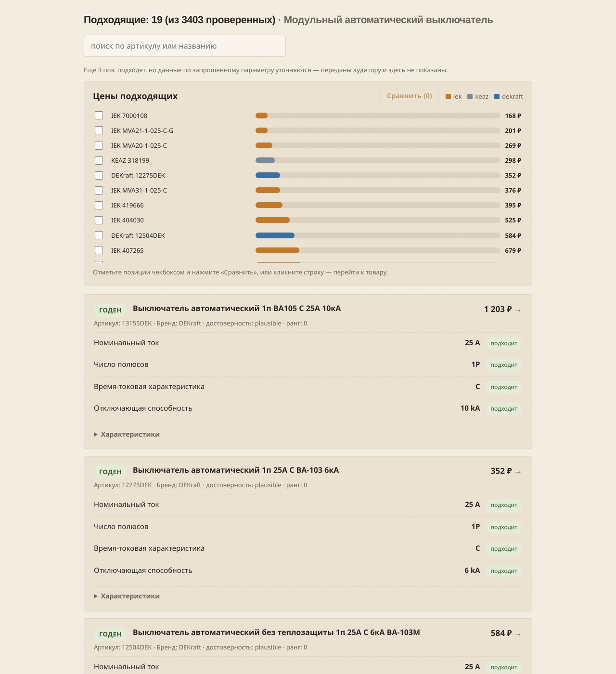Click Время-токовая характеристика label in the 13155DEK card
The width and height of the screenshot is (616, 674).
coord(149,387)
